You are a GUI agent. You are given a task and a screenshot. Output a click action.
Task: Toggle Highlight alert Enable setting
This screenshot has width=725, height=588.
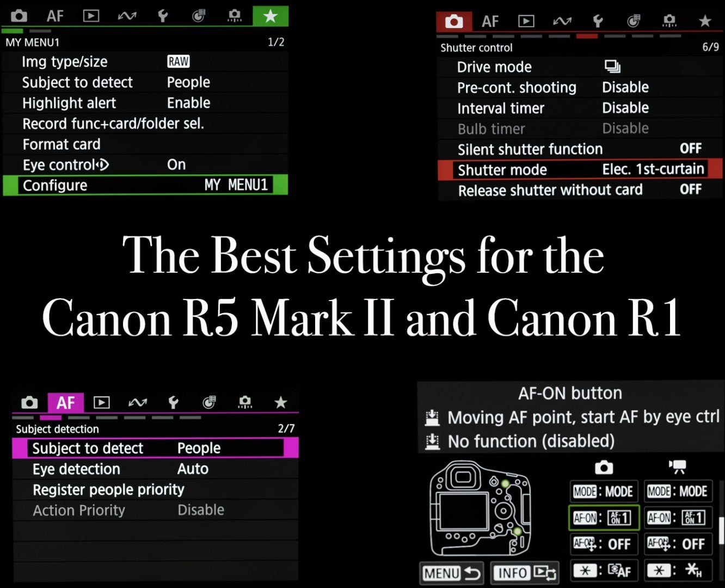point(188,103)
